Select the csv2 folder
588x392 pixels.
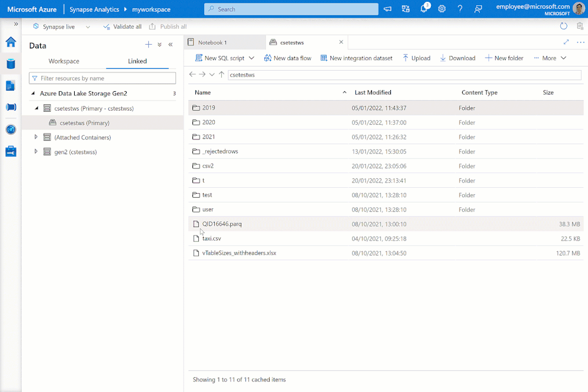[386, 166]
